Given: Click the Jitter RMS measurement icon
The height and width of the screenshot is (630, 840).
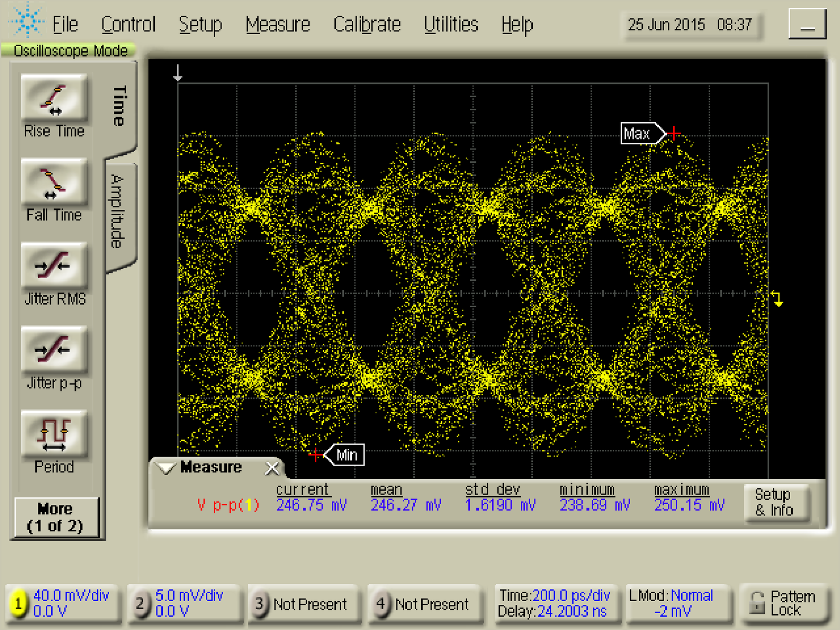Looking at the screenshot, I should (x=54, y=266).
